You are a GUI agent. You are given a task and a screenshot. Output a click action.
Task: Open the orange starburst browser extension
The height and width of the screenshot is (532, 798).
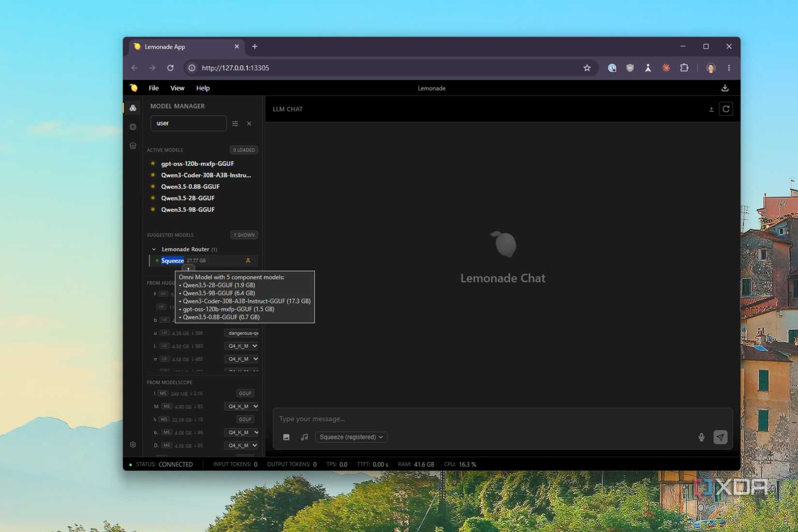[666, 68]
